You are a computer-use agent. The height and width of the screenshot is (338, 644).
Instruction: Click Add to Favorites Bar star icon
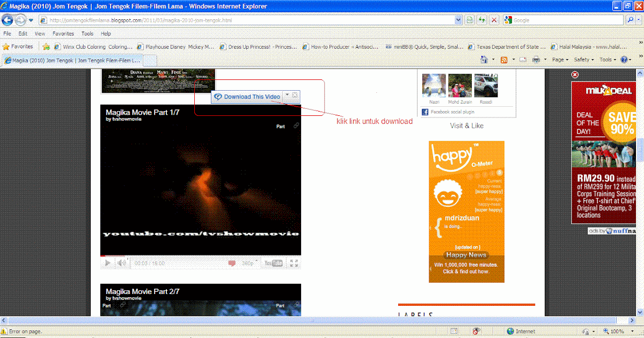[46, 47]
